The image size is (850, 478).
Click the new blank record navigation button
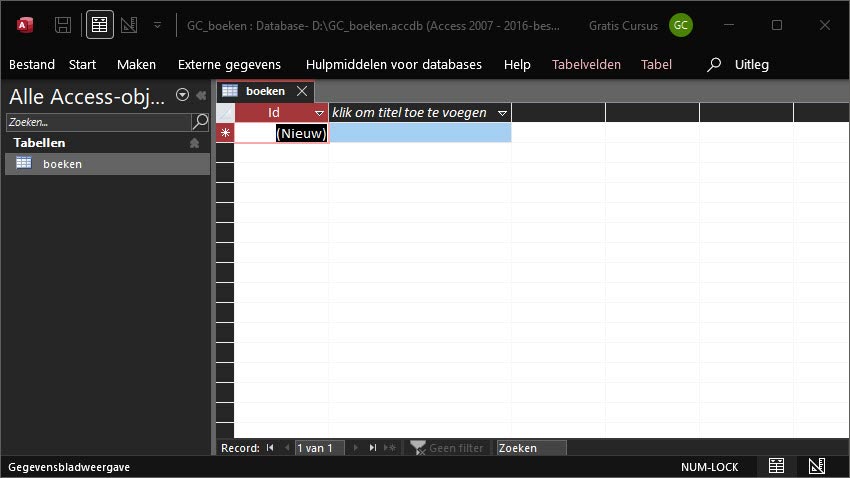390,448
